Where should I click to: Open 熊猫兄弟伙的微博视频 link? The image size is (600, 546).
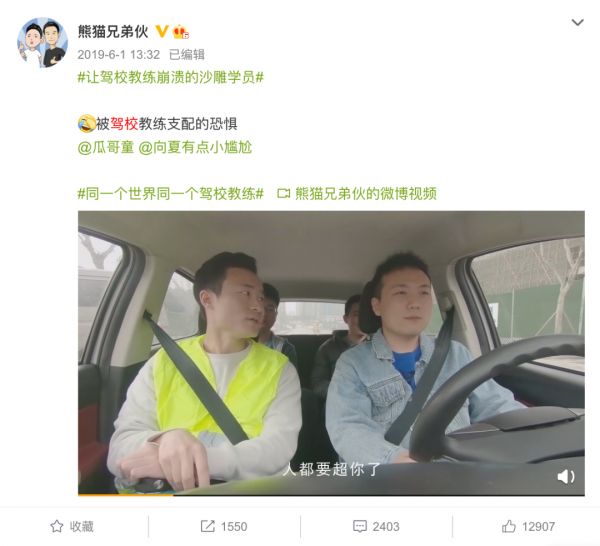366,194
